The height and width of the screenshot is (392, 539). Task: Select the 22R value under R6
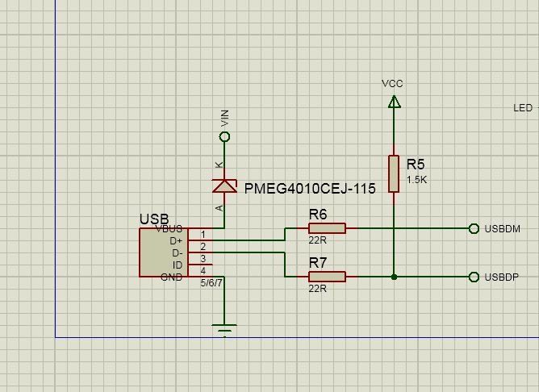click(317, 241)
